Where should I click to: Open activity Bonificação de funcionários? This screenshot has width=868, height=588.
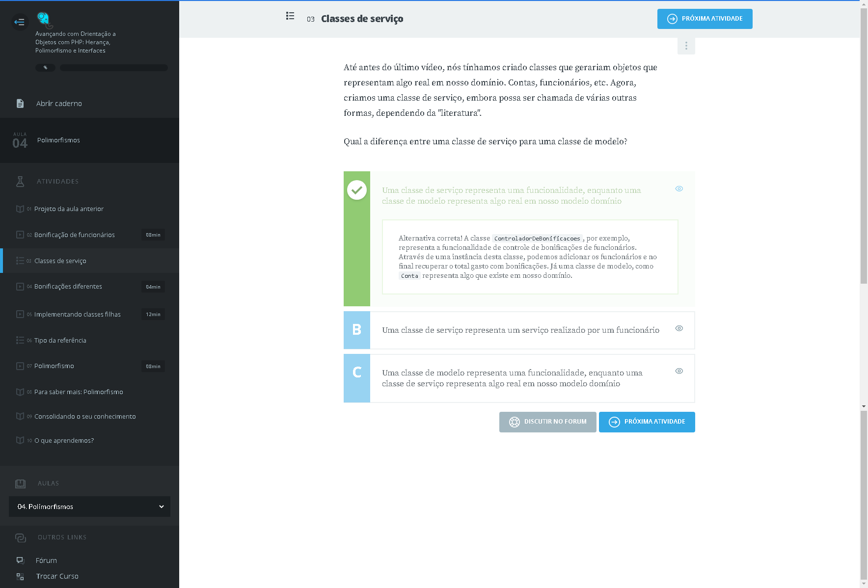coord(75,235)
